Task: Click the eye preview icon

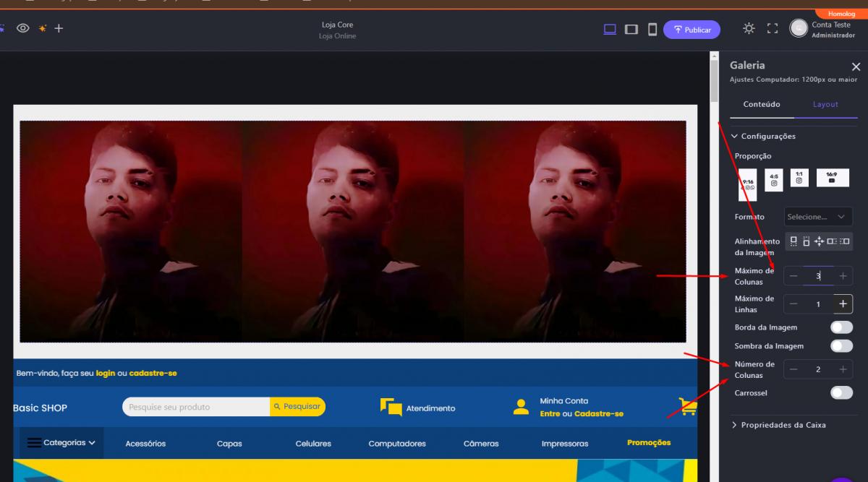Action: (23, 28)
